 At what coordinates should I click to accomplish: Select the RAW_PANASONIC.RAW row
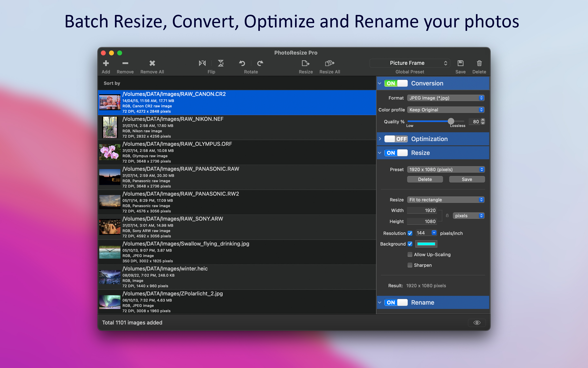click(x=237, y=177)
